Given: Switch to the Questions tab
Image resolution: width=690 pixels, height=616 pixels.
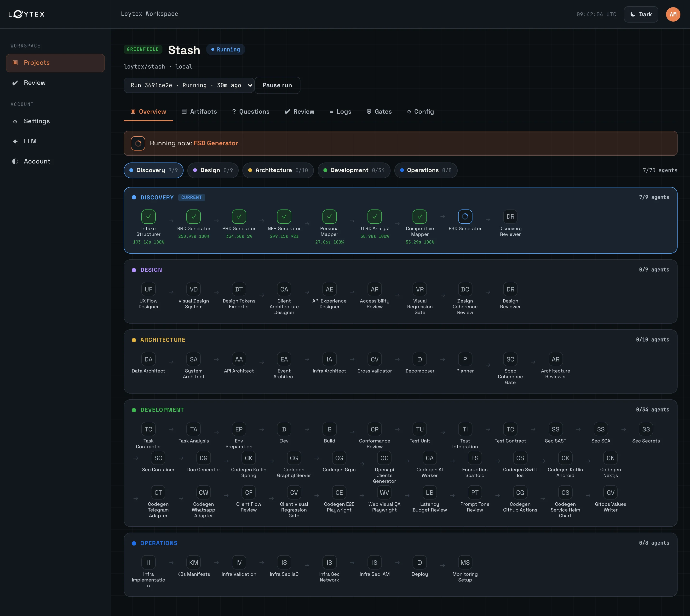Looking at the screenshot, I should (251, 112).
